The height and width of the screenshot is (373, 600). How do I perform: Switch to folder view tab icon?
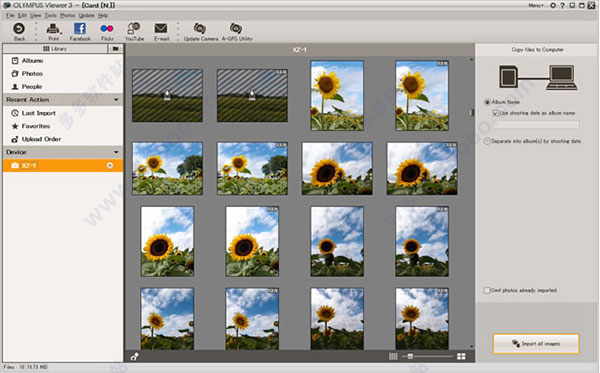click(x=115, y=49)
